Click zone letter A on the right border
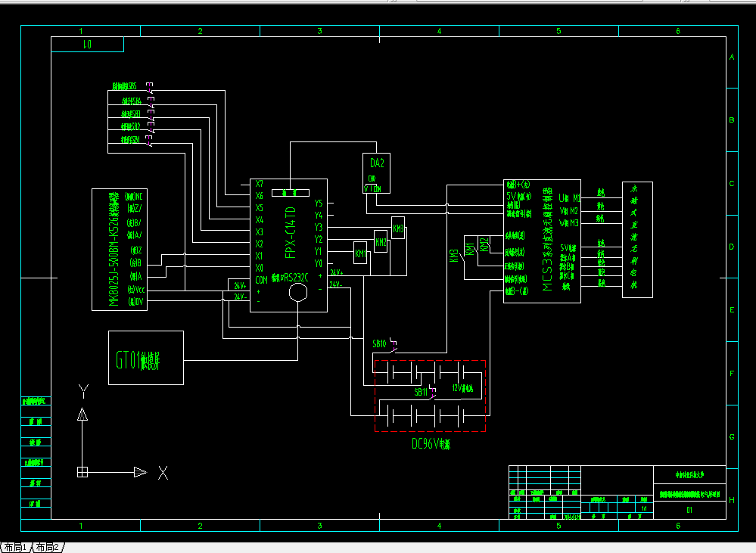 (732, 57)
